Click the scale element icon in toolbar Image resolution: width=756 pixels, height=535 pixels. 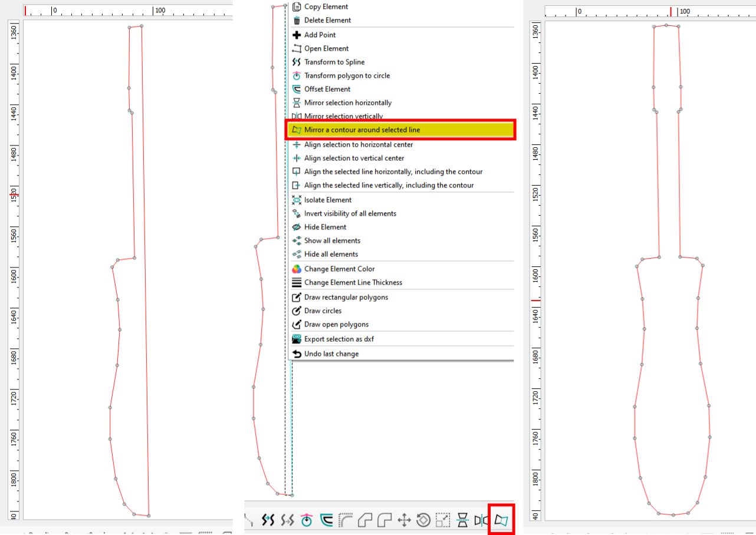click(442, 520)
